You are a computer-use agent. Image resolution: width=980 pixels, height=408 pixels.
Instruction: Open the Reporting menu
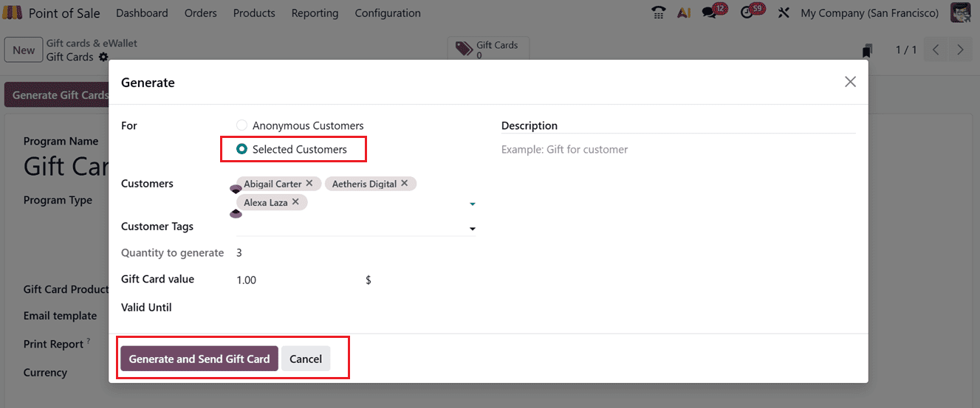315,13
